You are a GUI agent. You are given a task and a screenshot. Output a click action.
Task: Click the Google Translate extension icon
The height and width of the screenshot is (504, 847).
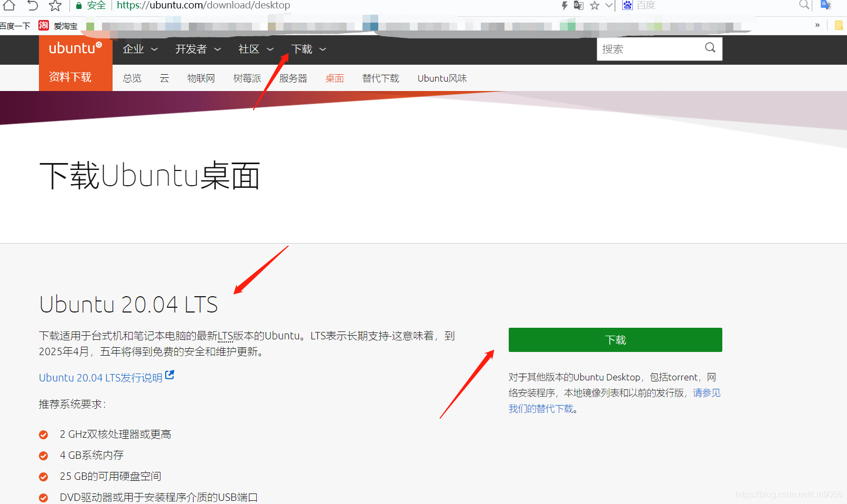826,5
